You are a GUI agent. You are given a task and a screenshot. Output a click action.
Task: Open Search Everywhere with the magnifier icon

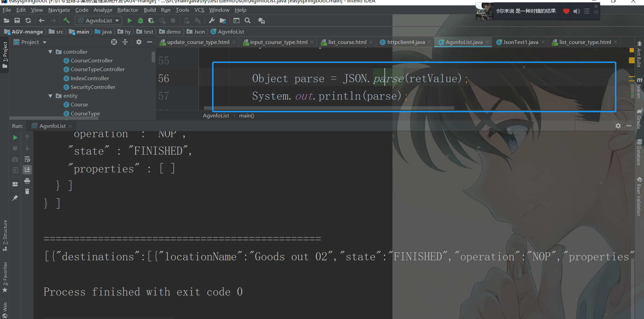point(248,20)
